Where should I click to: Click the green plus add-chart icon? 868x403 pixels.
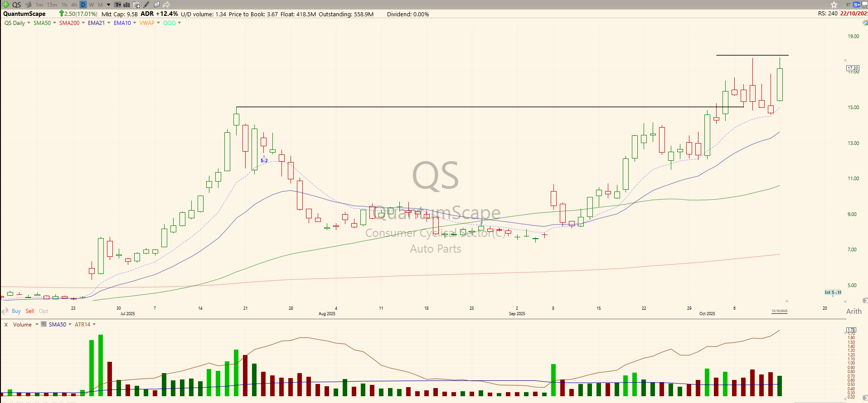coord(6,5)
